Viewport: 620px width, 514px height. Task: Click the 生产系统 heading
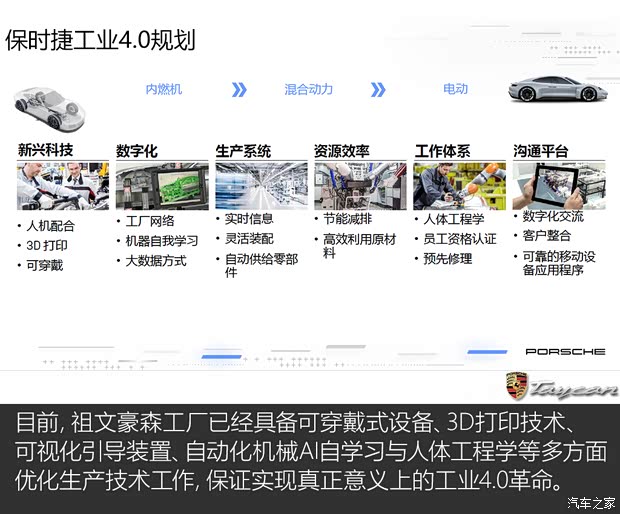pos(243,151)
